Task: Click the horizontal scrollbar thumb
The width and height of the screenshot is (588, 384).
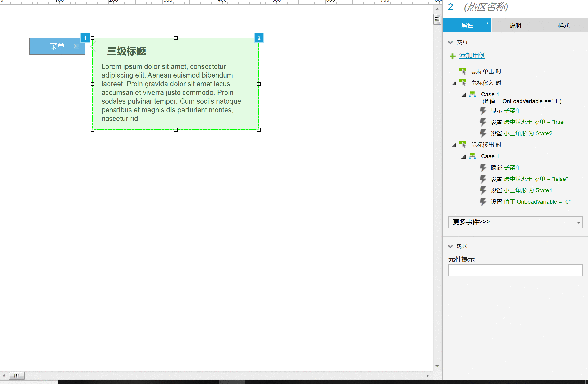Action: coord(17,376)
